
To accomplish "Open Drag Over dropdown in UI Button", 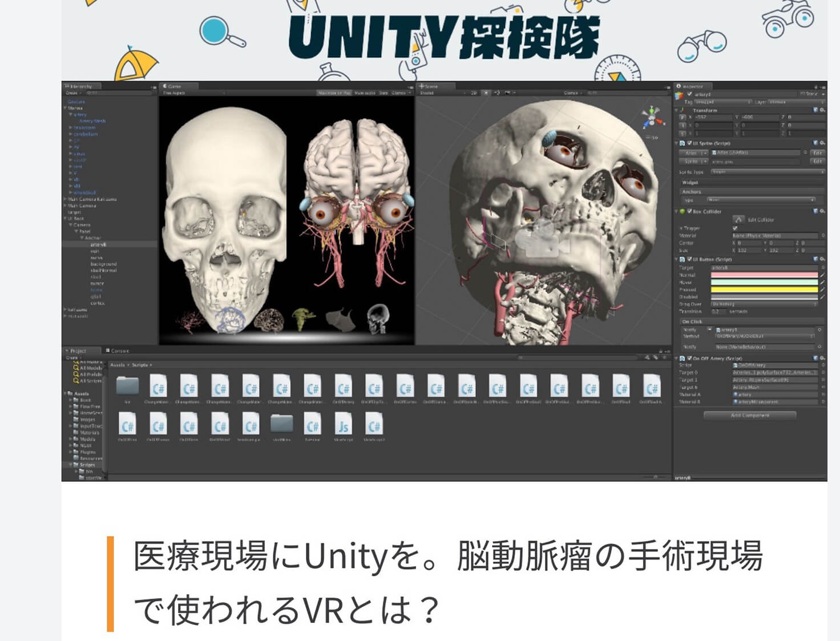I will (x=764, y=304).
